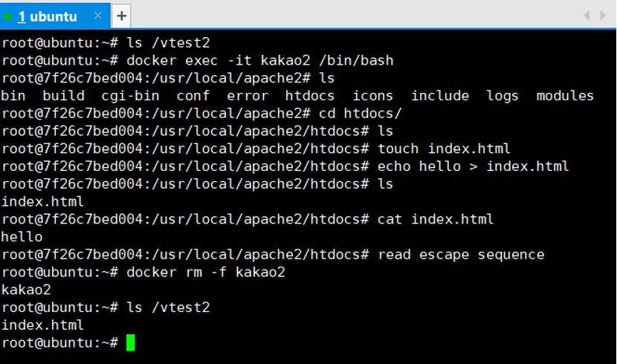Click the right tab scroll arrow
The height and width of the screenshot is (364, 617).
pyautogui.click(x=602, y=16)
